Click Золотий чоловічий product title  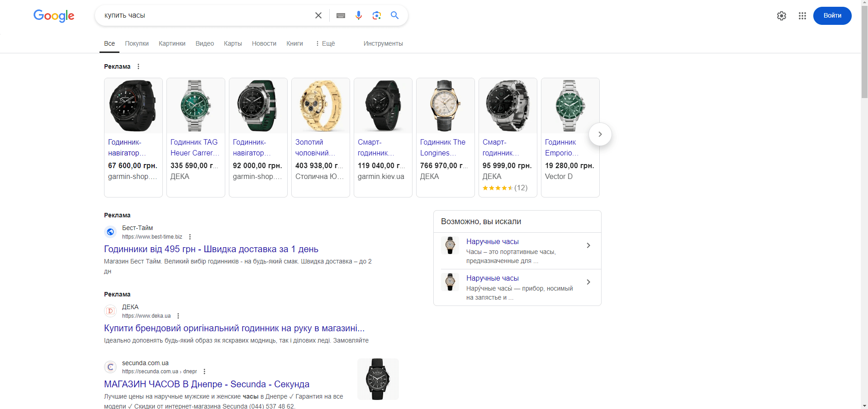click(x=315, y=147)
